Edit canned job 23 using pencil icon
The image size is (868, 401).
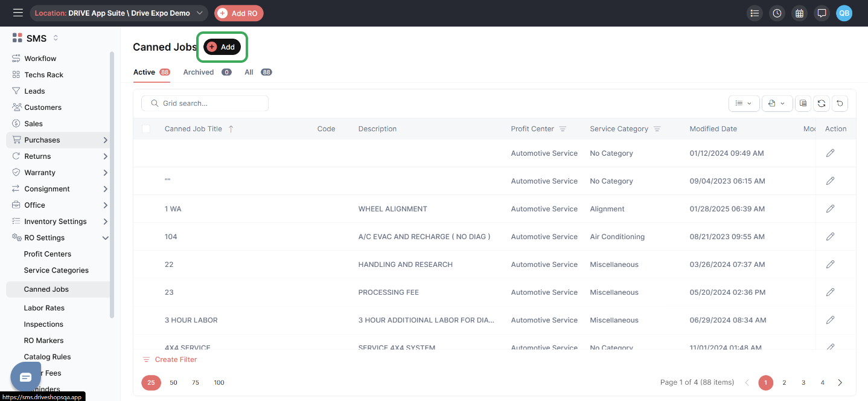coord(830,292)
